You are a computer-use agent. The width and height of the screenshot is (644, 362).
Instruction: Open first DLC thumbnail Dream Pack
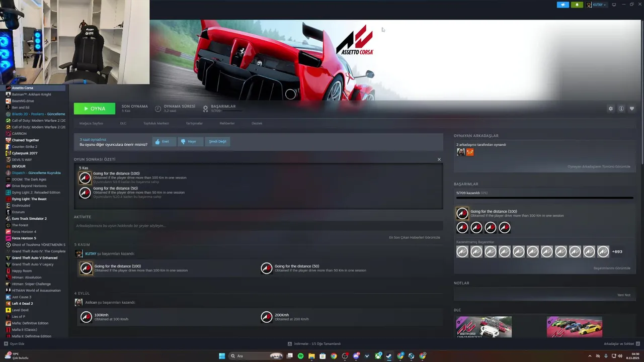pyautogui.click(x=484, y=327)
